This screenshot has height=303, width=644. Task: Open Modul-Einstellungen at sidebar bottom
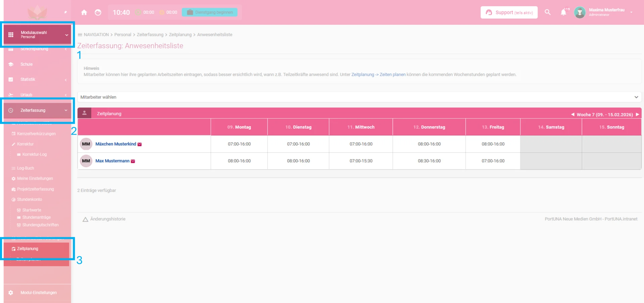[39, 293]
